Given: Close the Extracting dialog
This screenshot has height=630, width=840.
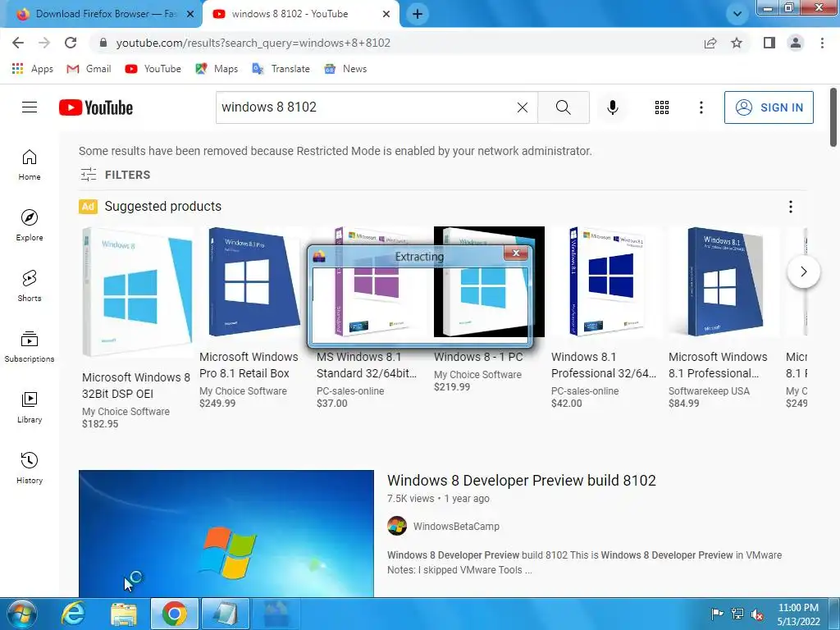Looking at the screenshot, I should [516, 253].
